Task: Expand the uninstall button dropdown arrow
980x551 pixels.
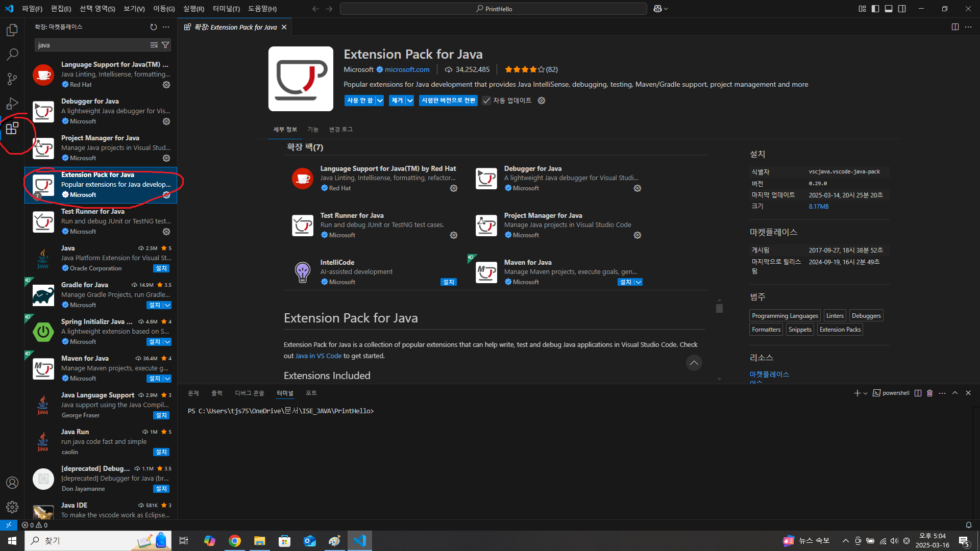Action: [x=410, y=101]
